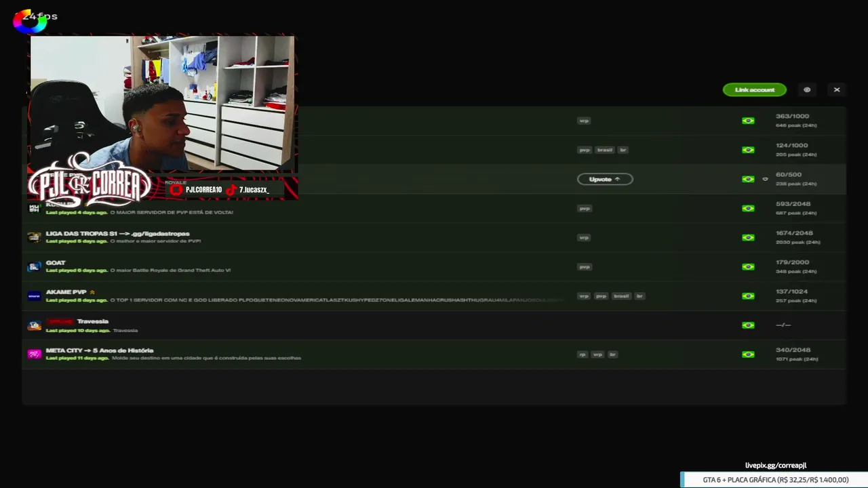The image size is (868, 488).
Task: Click the brasil tag in AKAME PVP row
Action: (621, 296)
